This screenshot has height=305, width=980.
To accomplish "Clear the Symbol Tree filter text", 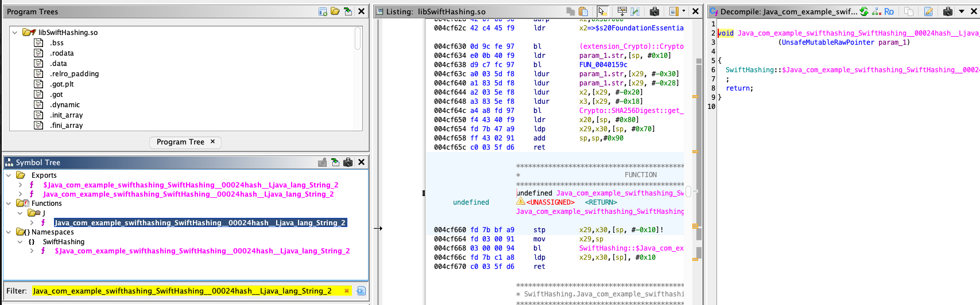I will 347,291.
